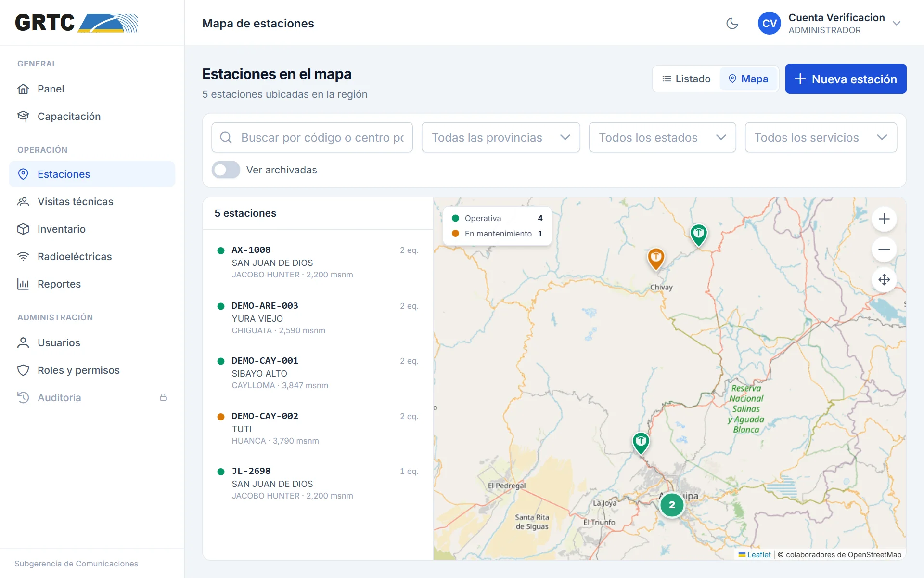Select station DEMO-CAY-001

pyautogui.click(x=318, y=373)
